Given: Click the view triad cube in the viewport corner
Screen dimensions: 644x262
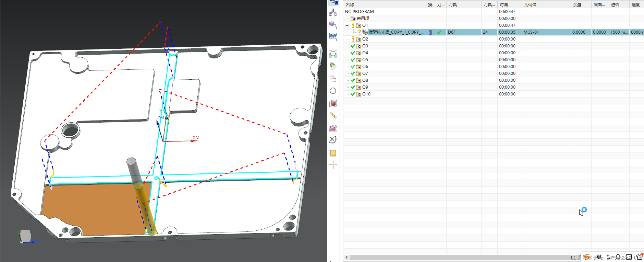Looking at the screenshot, I should (x=25, y=236).
